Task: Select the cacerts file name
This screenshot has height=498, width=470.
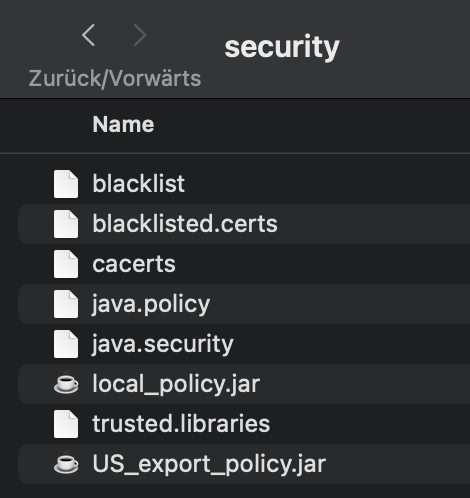Action: [x=134, y=264]
